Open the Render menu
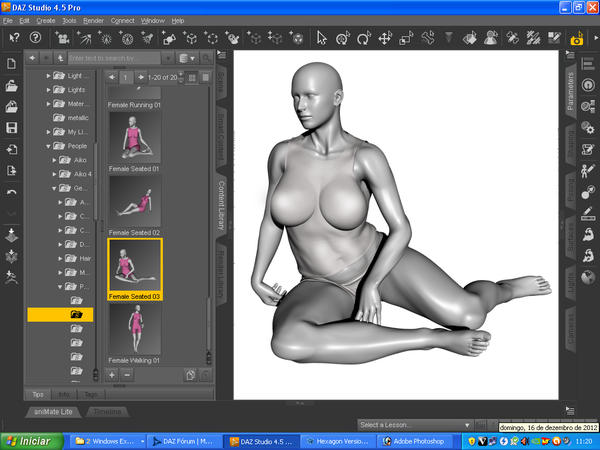 pyautogui.click(x=93, y=20)
